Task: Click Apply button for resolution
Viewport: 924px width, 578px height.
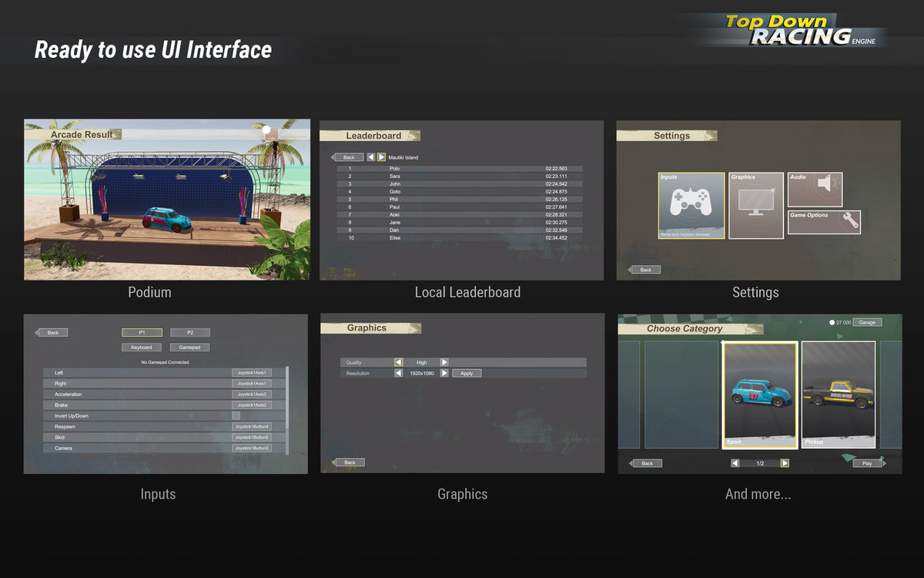Action: click(x=467, y=373)
